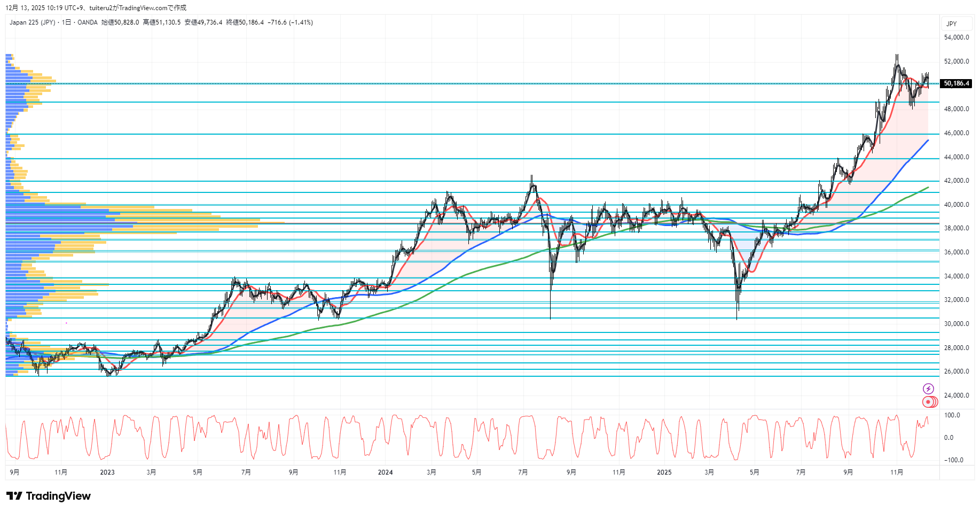Click the Japan 225 (JPY) symbol title
Screen dimensions: 980x512
coord(32,22)
